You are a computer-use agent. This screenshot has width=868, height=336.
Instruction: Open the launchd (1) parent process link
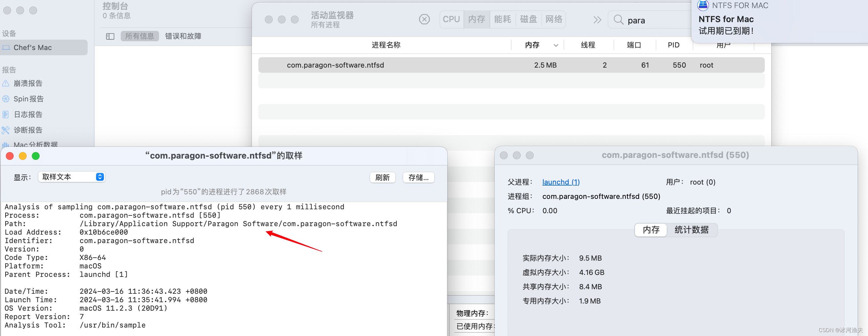561,182
